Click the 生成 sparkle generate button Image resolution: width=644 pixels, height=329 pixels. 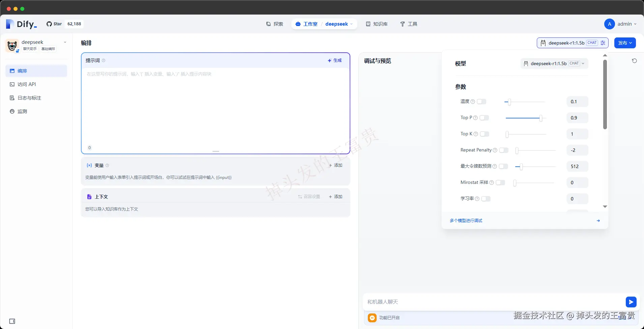[335, 60]
